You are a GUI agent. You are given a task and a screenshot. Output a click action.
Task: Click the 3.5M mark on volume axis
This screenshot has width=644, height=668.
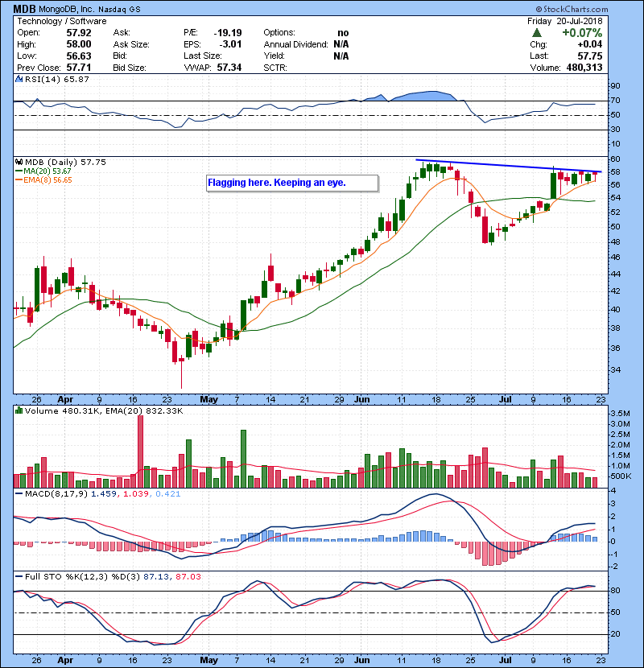click(620, 414)
